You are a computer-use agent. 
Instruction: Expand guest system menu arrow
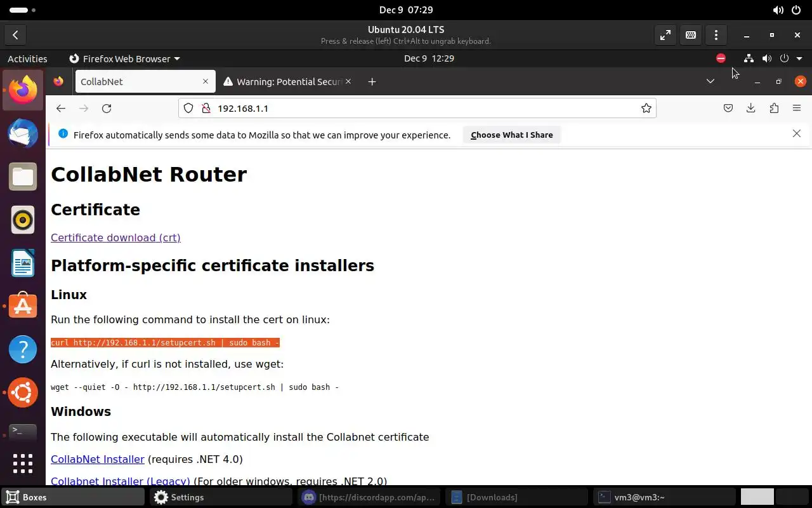point(799,58)
